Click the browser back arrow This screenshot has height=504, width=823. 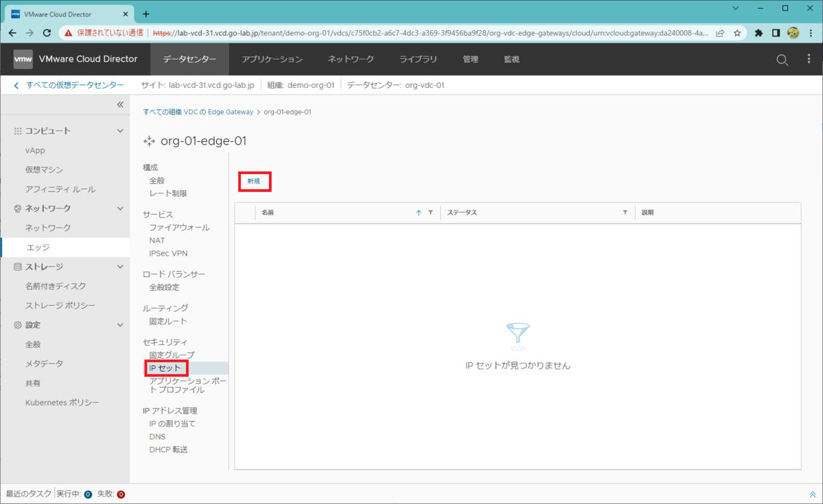[12, 32]
